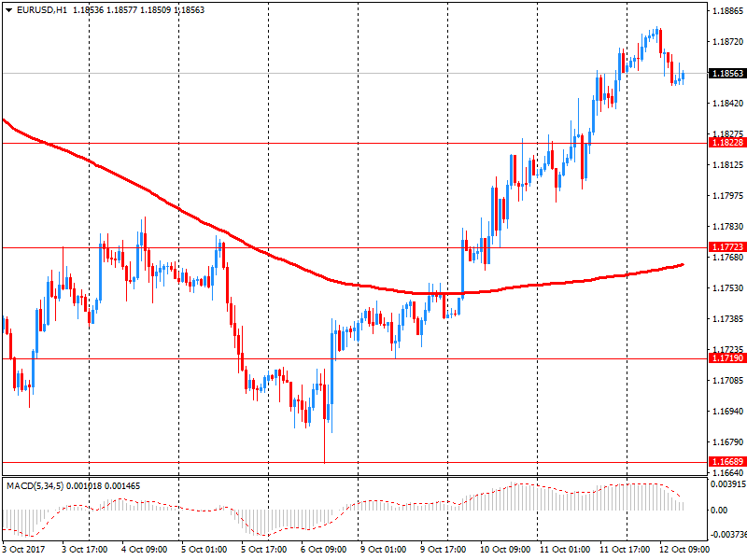Click the 9 Oct 17:00 time label
Screen dimensions: 747x560
443,549
